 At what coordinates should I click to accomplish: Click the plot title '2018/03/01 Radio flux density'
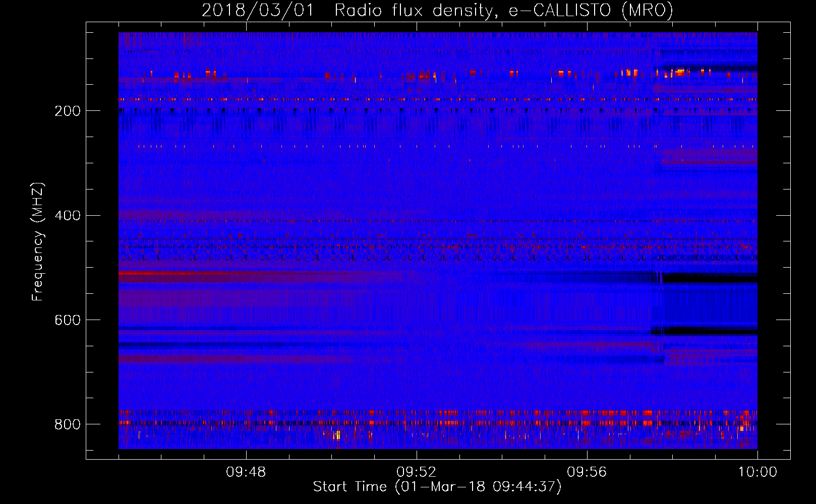[437, 10]
